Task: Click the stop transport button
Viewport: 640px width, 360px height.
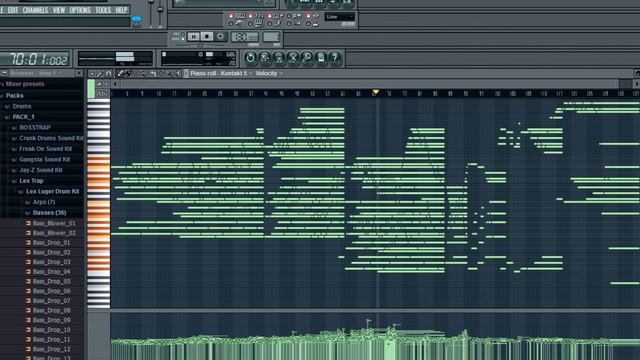Action: click(x=207, y=37)
